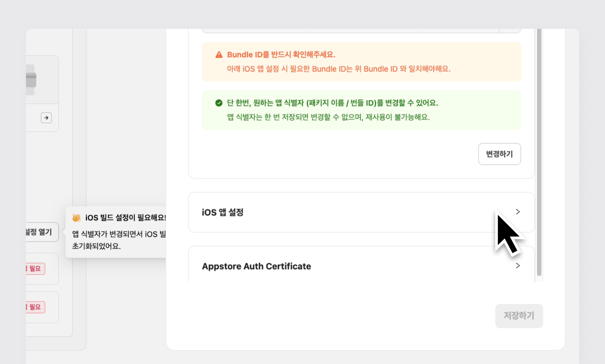605x364 pixels.
Task: Click the text "앱 식별자는 한 번 저장되면 변경할 수 없으며"
Action: (x=295, y=117)
